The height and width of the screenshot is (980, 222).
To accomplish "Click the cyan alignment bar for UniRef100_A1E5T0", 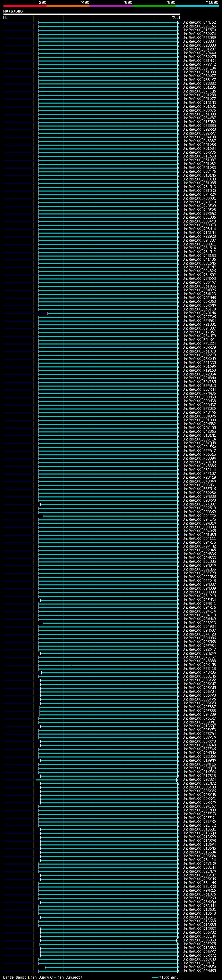I will click(109, 30).
